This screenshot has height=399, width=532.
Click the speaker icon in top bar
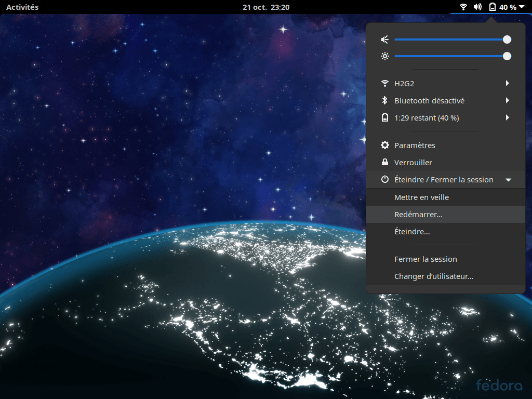(477, 7)
